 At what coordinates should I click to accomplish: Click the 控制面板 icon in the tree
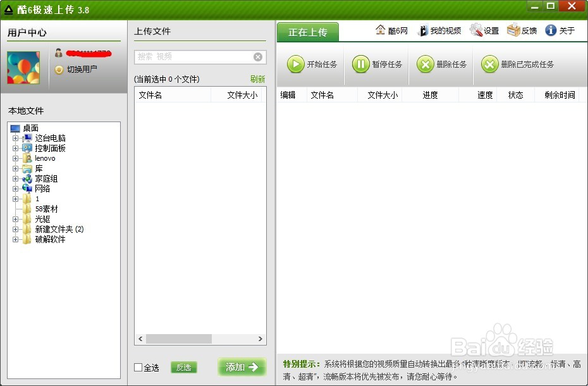pos(27,148)
